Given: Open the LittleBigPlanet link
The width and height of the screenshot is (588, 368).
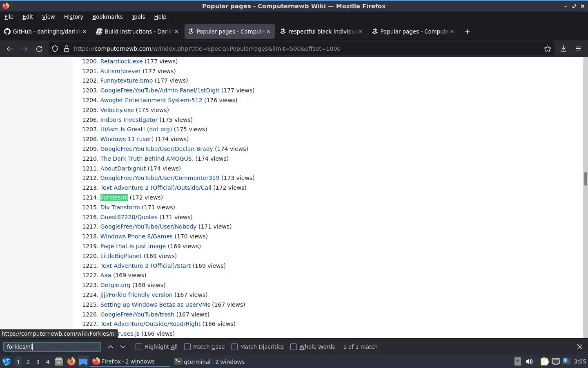Looking at the screenshot, I should coord(121,256).
